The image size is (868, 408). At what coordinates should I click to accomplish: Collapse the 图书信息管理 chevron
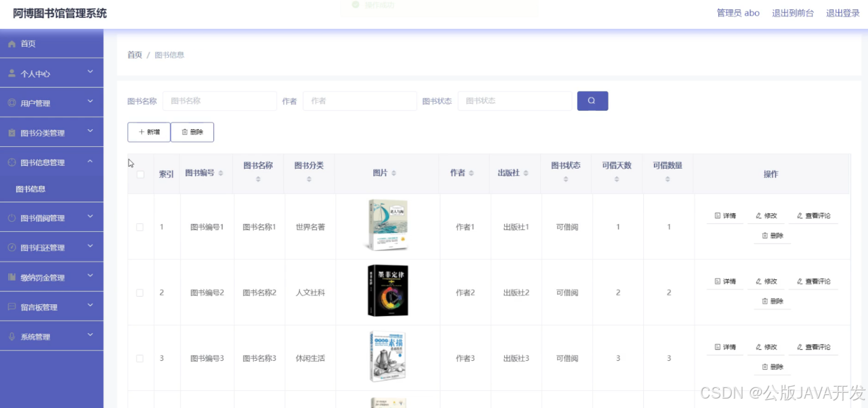click(x=90, y=160)
